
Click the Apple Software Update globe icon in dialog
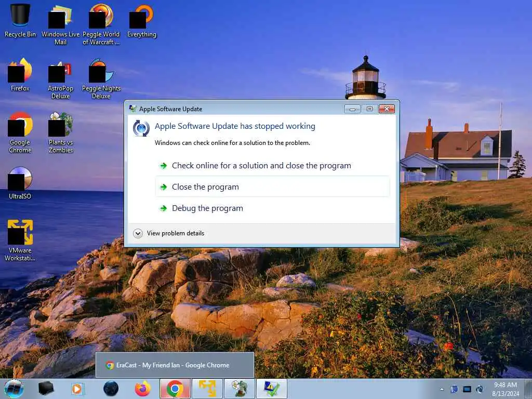[x=141, y=128]
